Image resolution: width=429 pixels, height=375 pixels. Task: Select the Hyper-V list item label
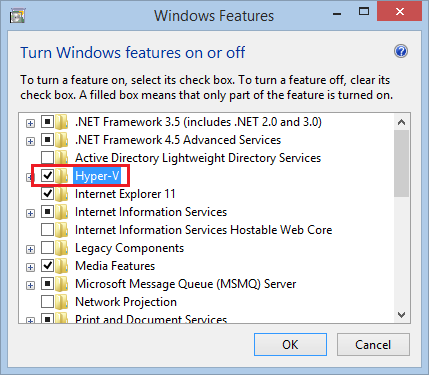click(97, 176)
